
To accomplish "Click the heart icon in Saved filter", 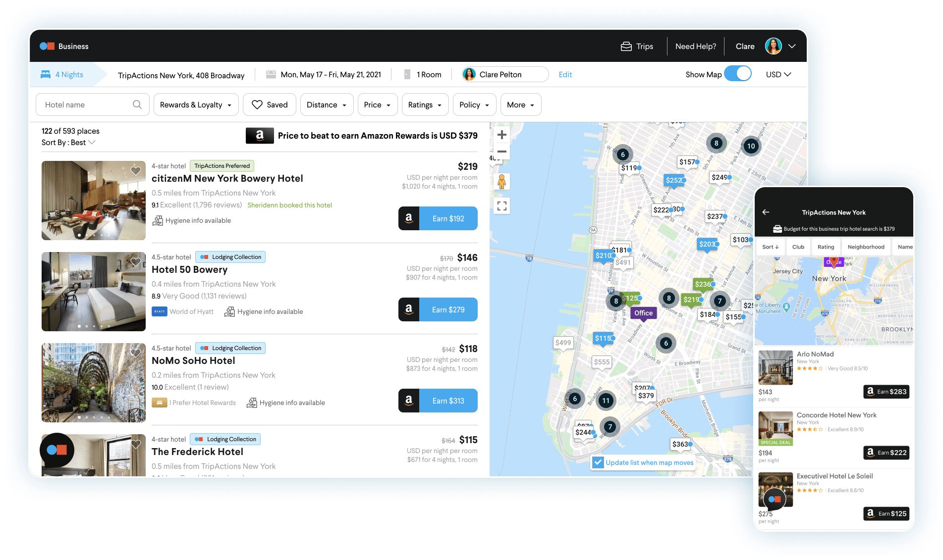I will point(257,104).
